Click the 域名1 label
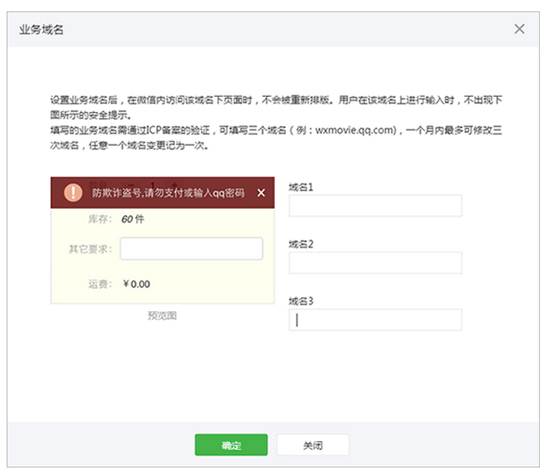This screenshot has height=475, width=554. (x=301, y=187)
